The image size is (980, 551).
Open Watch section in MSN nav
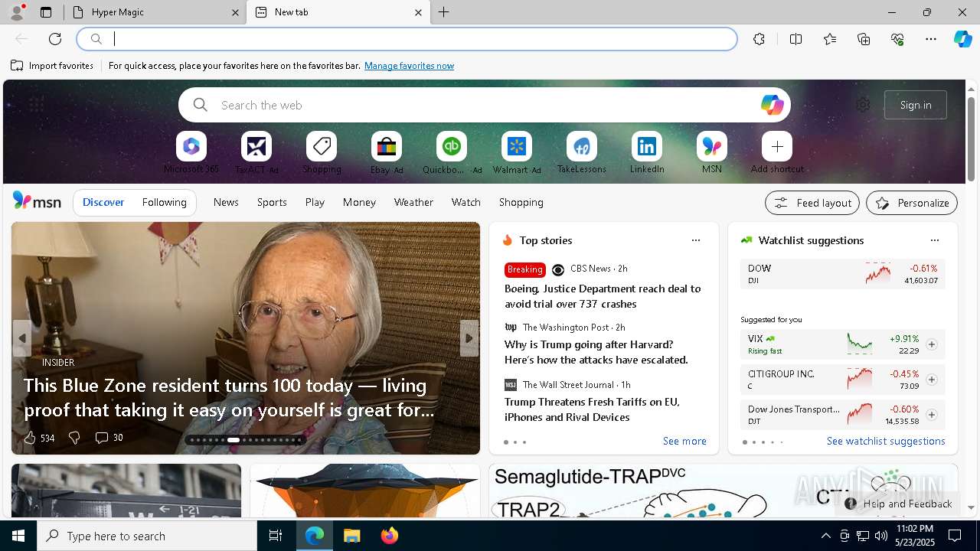pos(466,203)
